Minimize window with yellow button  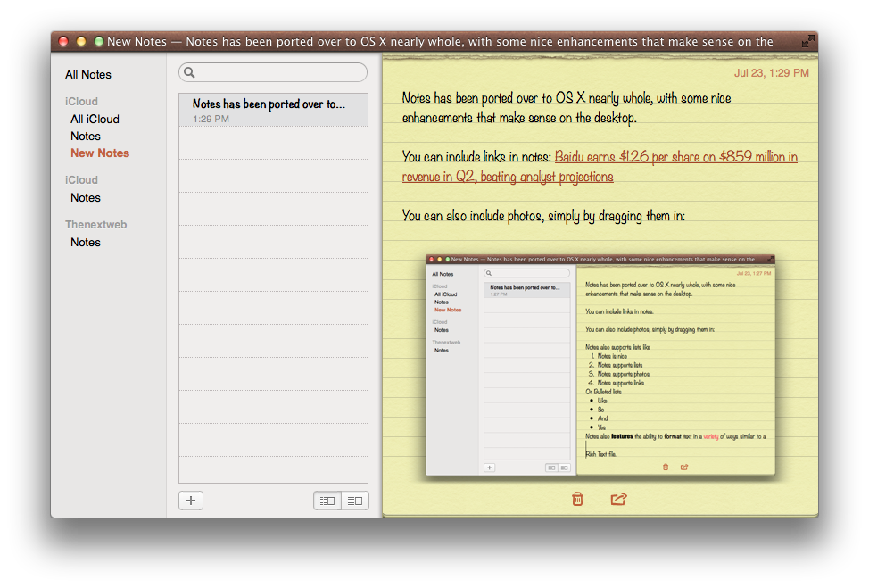81,42
